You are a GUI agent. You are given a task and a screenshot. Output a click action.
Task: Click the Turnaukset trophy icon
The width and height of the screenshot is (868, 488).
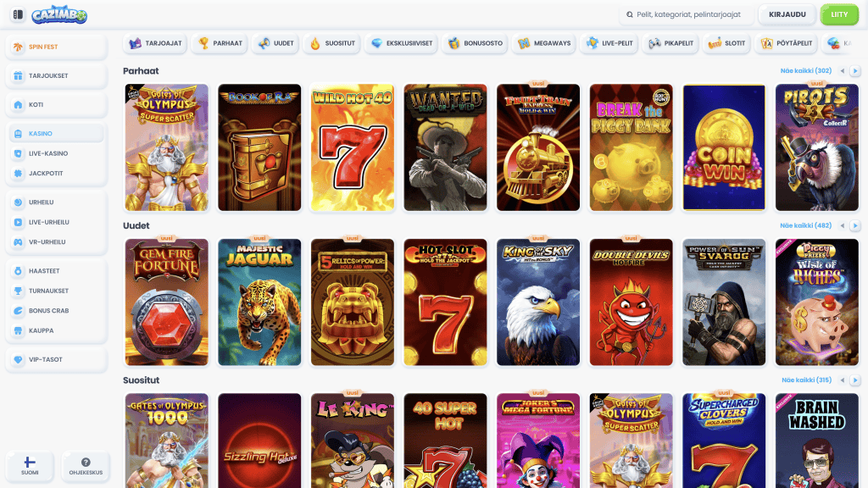(x=19, y=291)
